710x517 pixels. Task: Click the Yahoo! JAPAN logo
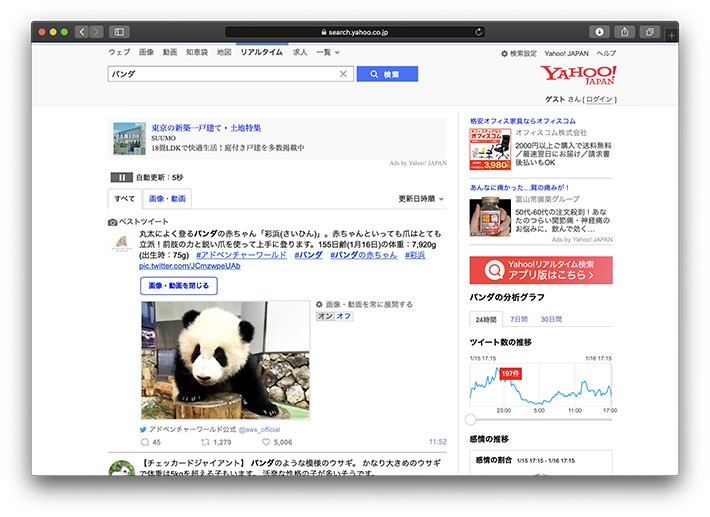[578, 75]
